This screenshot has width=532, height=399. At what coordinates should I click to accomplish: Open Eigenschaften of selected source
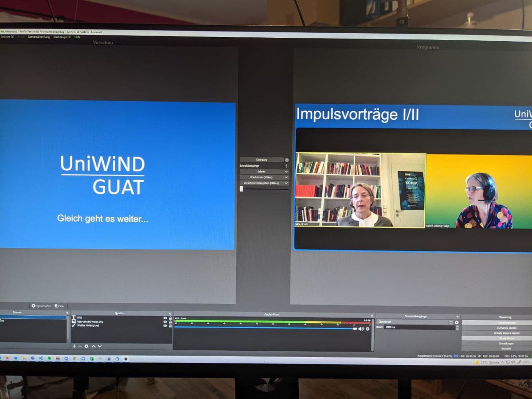point(41,306)
